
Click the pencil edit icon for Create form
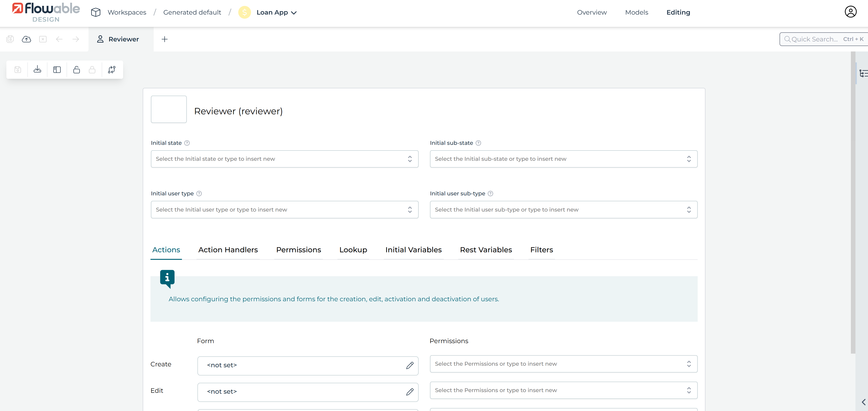coord(409,365)
